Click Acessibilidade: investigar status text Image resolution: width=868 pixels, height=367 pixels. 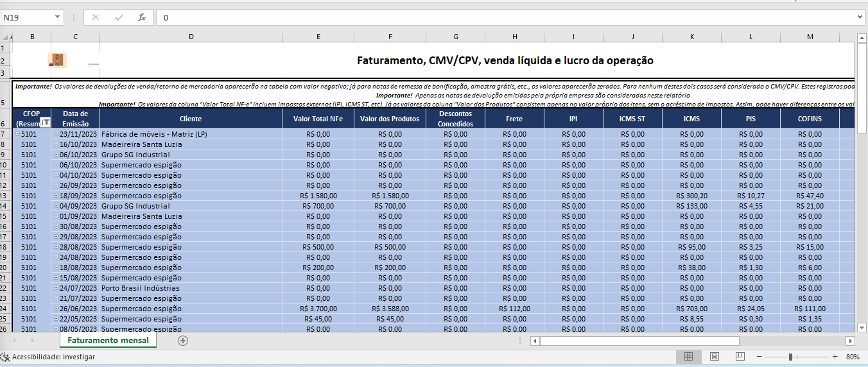tap(54, 357)
